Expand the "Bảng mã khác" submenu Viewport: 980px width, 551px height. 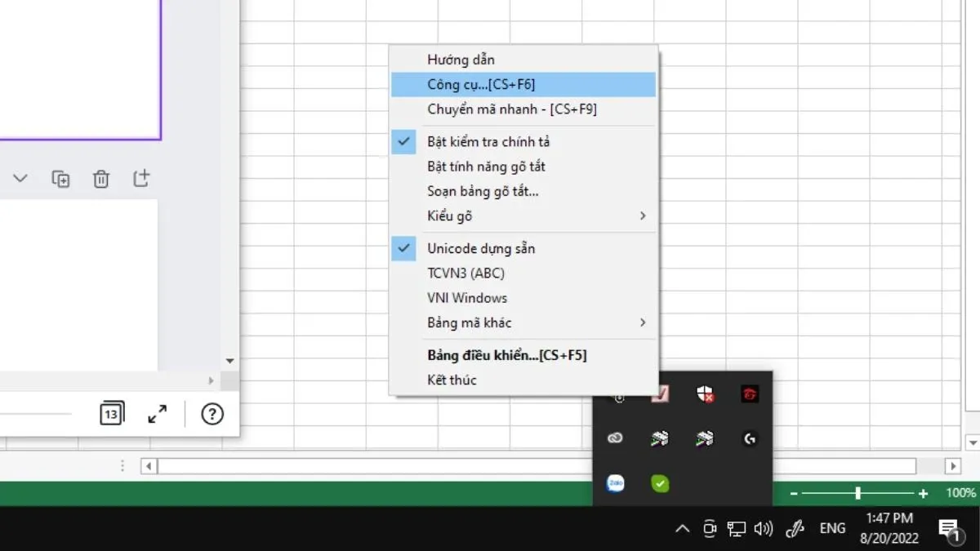pyautogui.click(x=523, y=322)
